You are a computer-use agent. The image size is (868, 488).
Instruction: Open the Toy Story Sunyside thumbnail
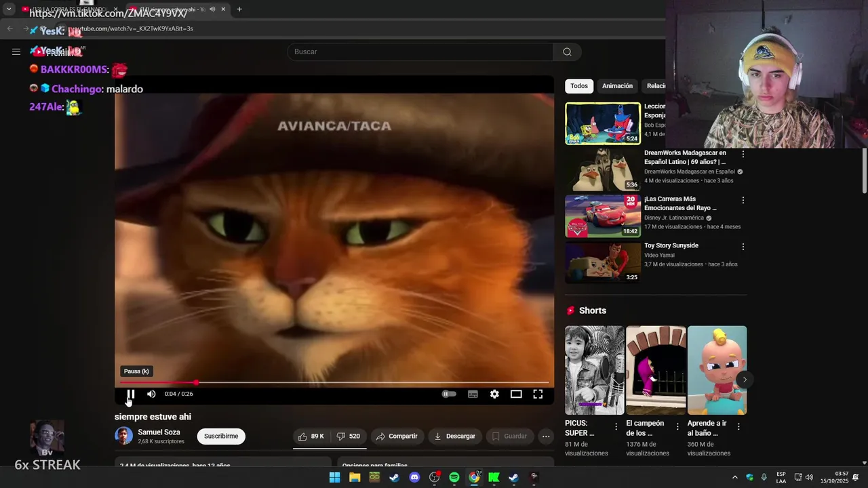[603, 263]
